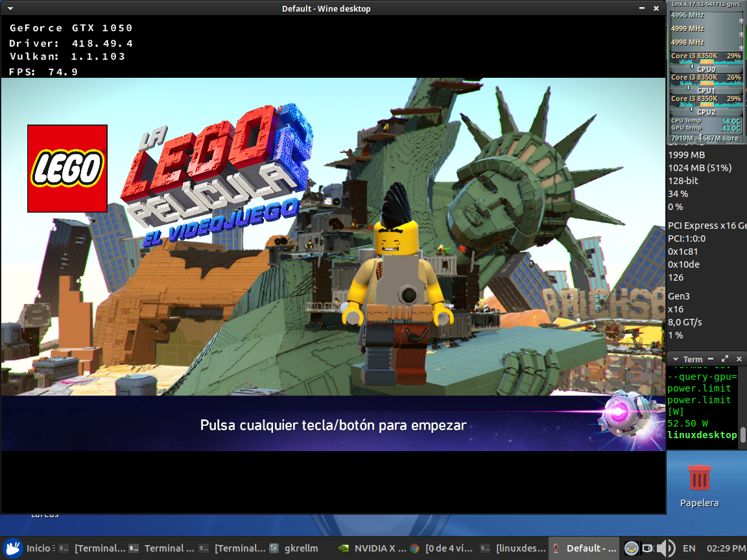
Task: Click the 'linuxdesktop' prompt in Term
Action: coord(702,434)
